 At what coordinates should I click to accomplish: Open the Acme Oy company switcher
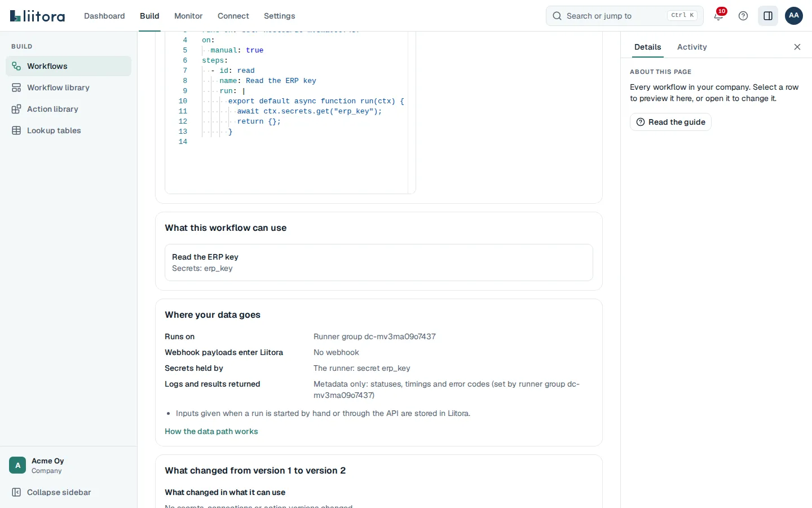tap(68, 465)
